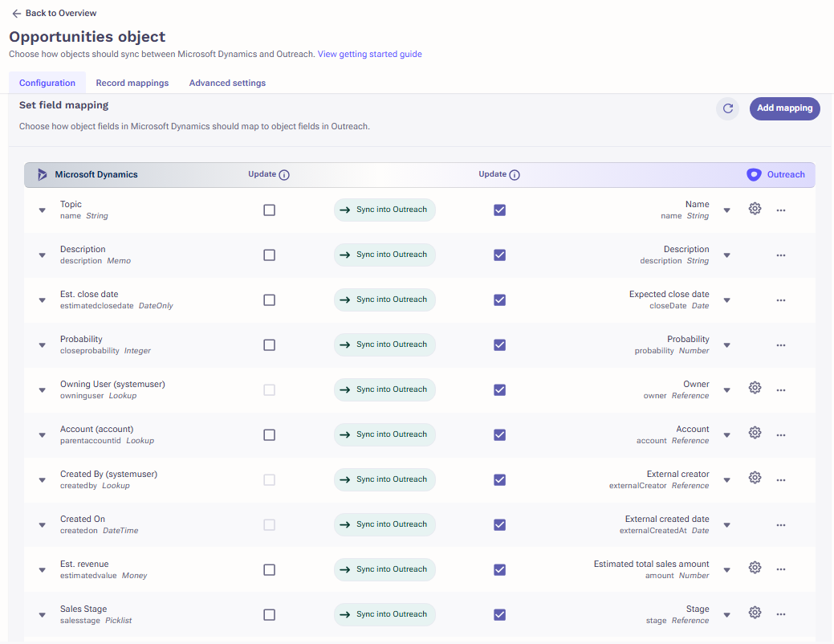Click the External creator Outreach field name
The image size is (834, 644).
pyautogui.click(x=677, y=475)
